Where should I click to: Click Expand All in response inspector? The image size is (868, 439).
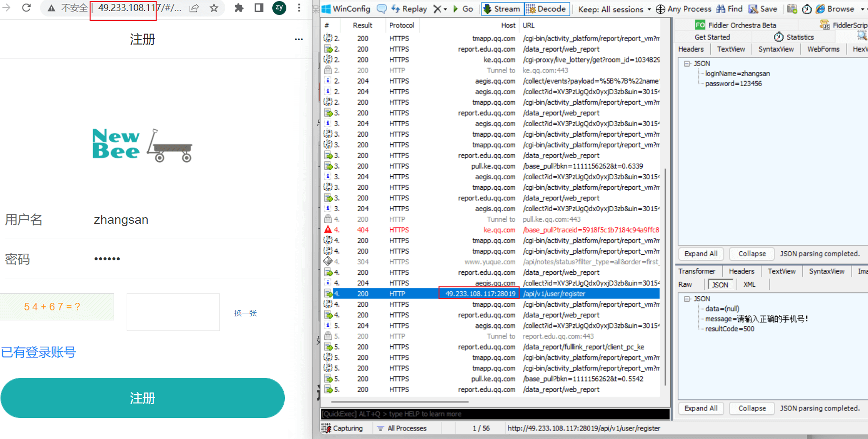[701, 408]
